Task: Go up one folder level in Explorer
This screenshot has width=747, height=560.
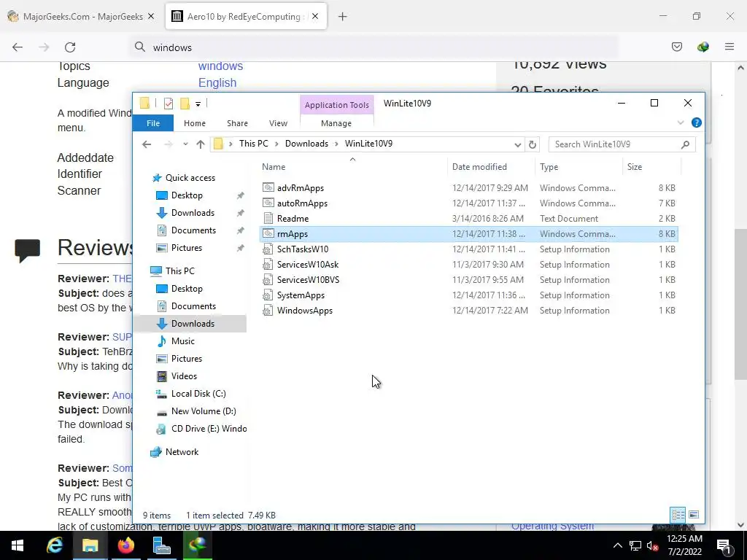Action: coord(200,144)
